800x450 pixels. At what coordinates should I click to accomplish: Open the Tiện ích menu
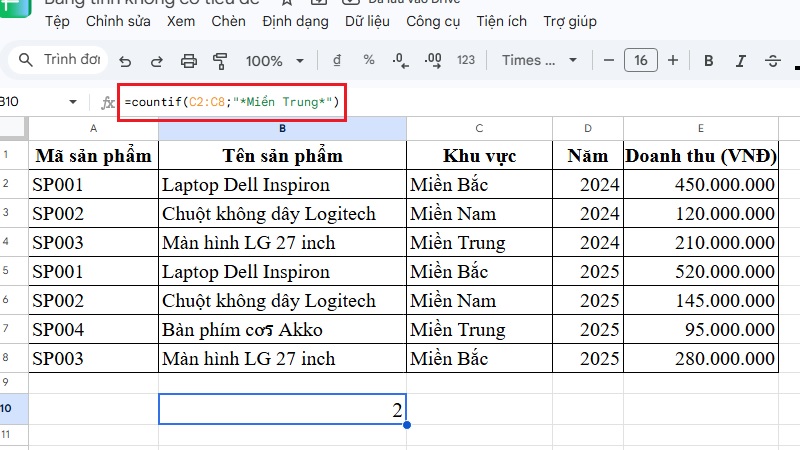(502, 21)
